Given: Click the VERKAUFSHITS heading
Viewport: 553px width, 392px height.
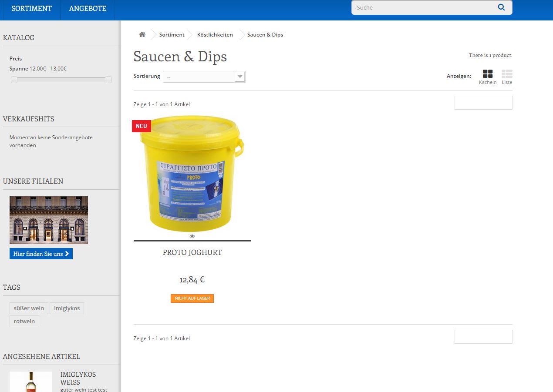Looking at the screenshot, I should 29,119.
